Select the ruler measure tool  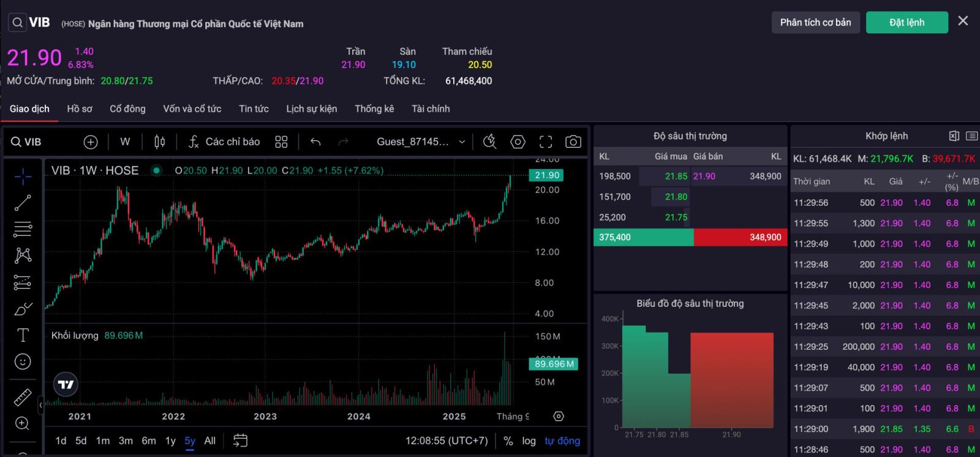point(23,398)
